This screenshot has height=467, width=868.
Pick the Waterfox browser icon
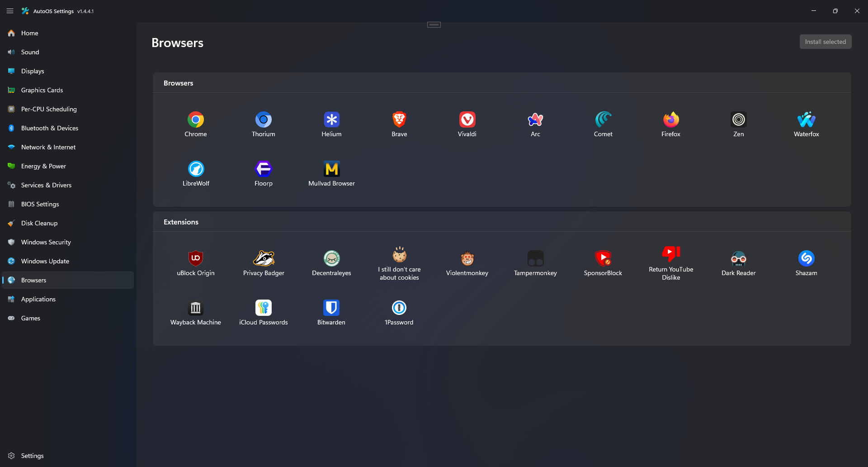tap(807, 119)
